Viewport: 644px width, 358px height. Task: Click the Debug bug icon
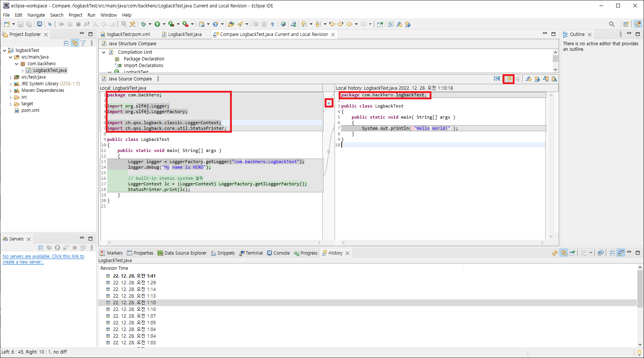pyautogui.click(x=144, y=24)
